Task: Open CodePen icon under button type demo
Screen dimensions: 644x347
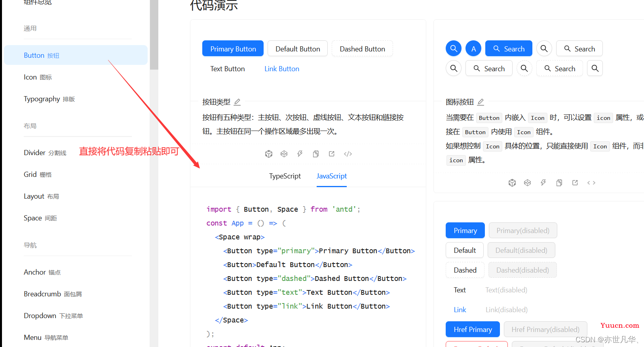Action: (284, 154)
